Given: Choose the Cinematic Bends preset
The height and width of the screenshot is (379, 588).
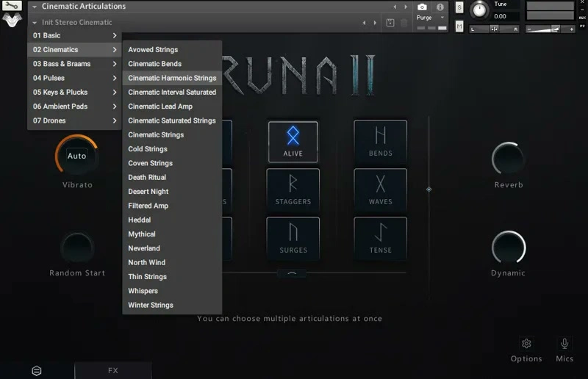Looking at the screenshot, I should point(172,64).
